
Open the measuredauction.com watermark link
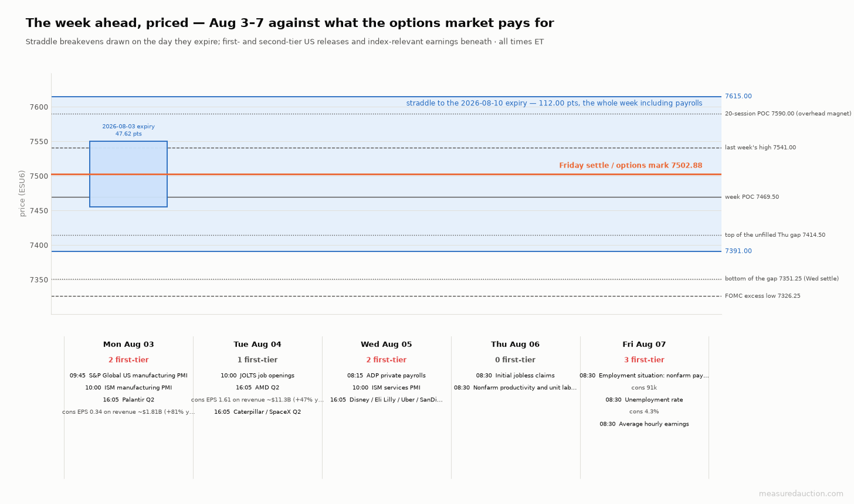801,494
